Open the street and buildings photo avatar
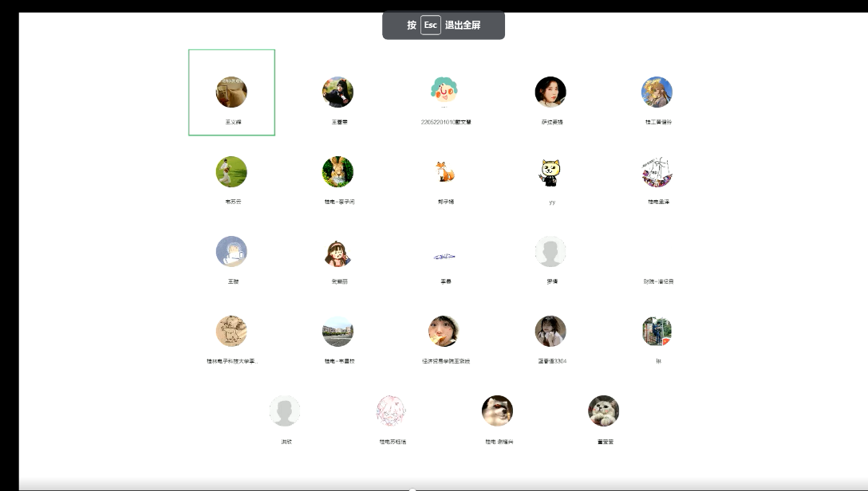Viewport: 868px width, 491px height. (x=337, y=332)
